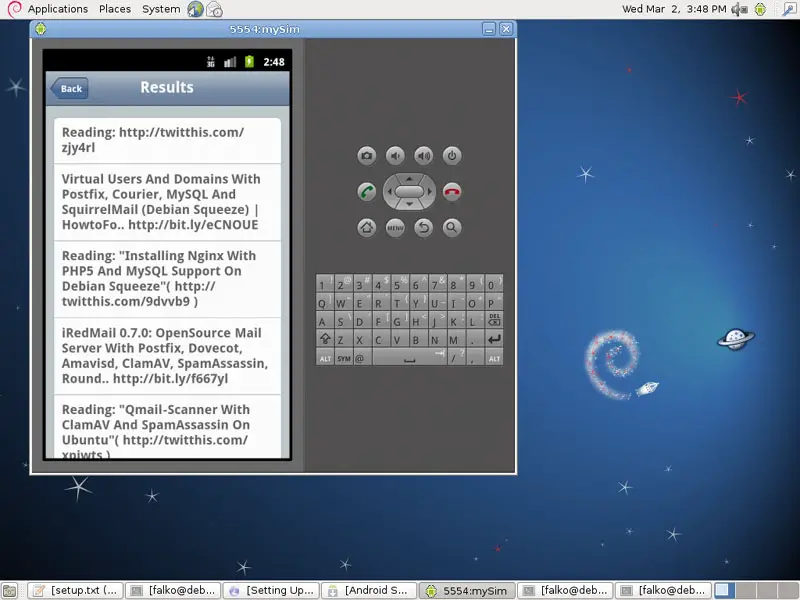Click the P key on emulator keyboard
Viewport: 800px width, 600px height.
(x=494, y=302)
